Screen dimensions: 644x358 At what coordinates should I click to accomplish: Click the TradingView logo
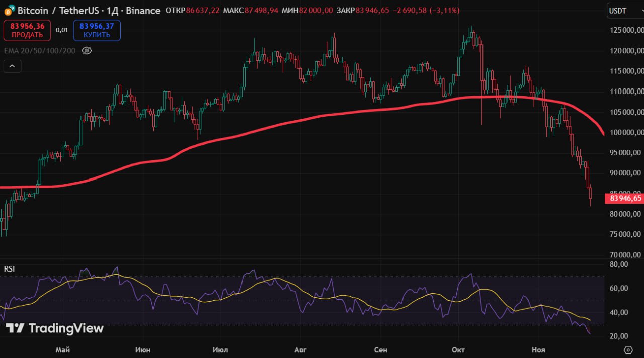(x=54, y=328)
